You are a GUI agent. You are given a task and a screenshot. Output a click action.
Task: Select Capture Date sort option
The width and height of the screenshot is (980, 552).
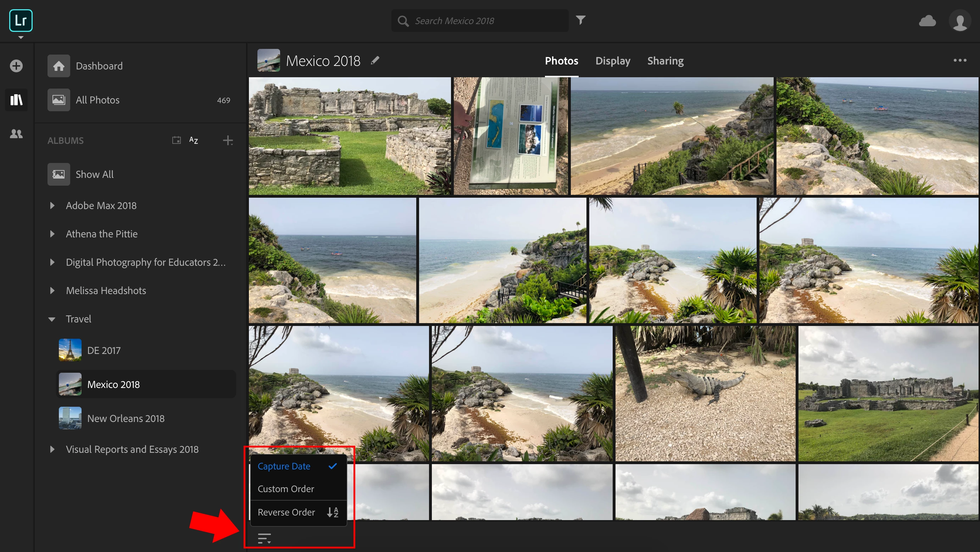pyautogui.click(x=284, y=466)
